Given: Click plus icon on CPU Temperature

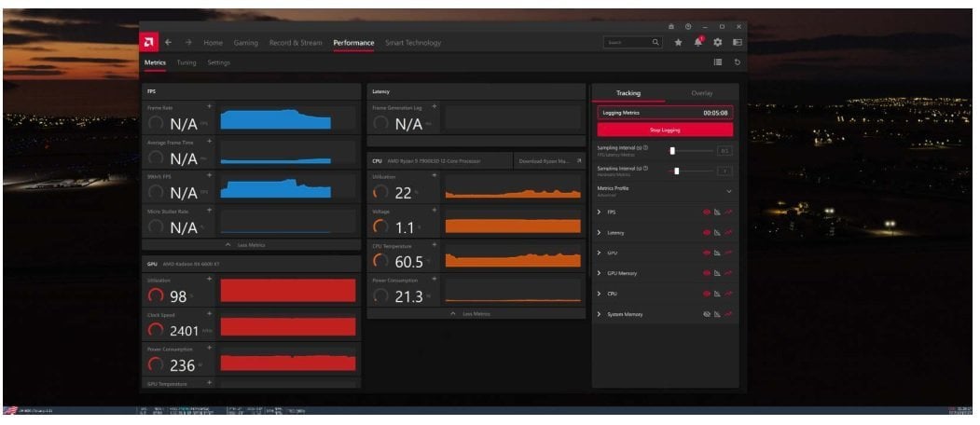Looking at the screenshot, I should tap(435, 245).
